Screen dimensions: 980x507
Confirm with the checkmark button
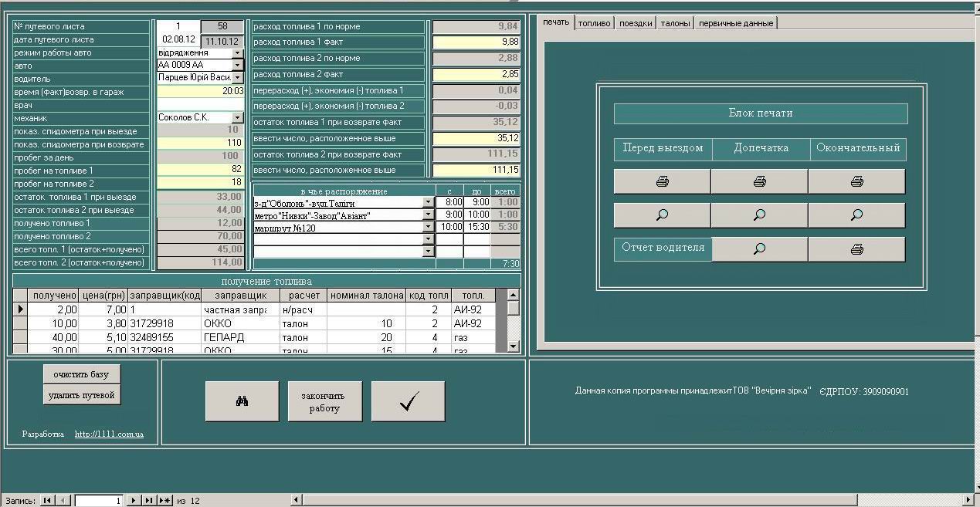[x=408, y=401]
